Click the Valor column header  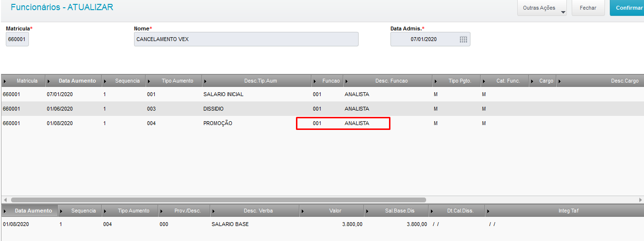tap(332, 211)
